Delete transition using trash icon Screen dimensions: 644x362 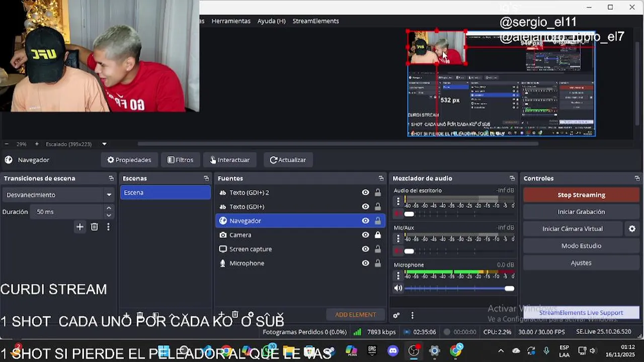[x=94, y=227]
